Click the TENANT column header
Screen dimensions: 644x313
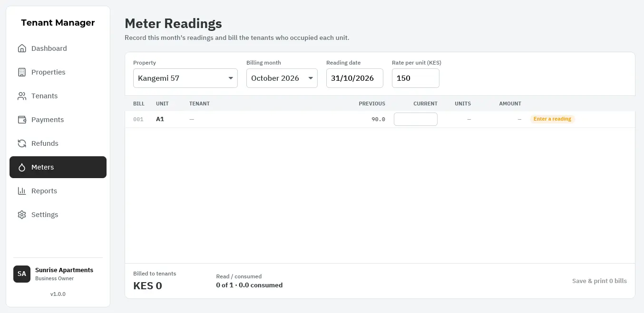click(199, 104)
